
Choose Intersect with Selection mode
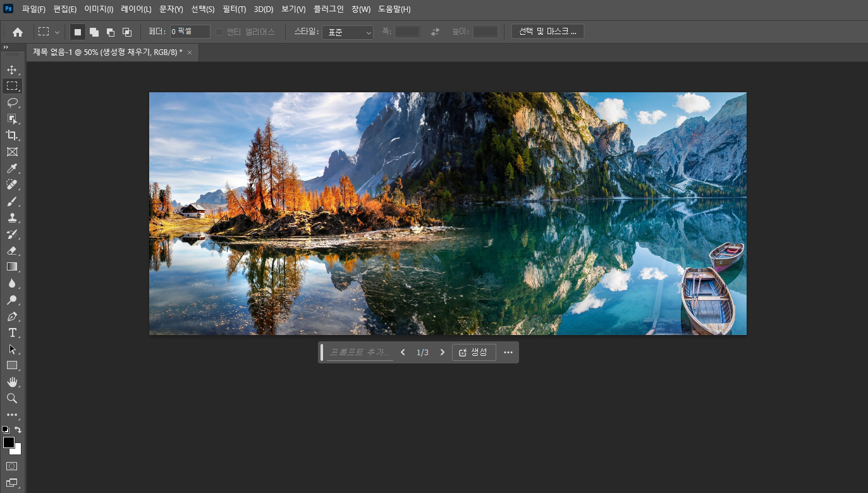127,32
